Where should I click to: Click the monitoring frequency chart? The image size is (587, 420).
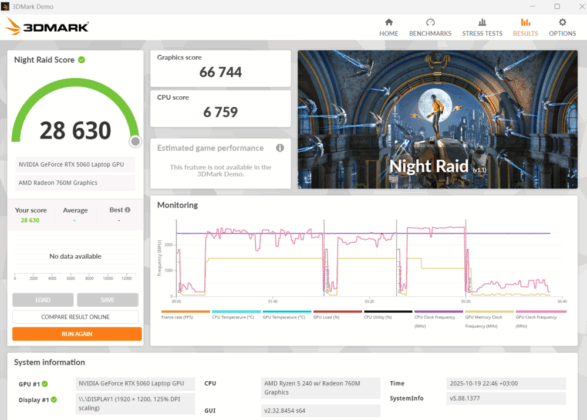369,258
